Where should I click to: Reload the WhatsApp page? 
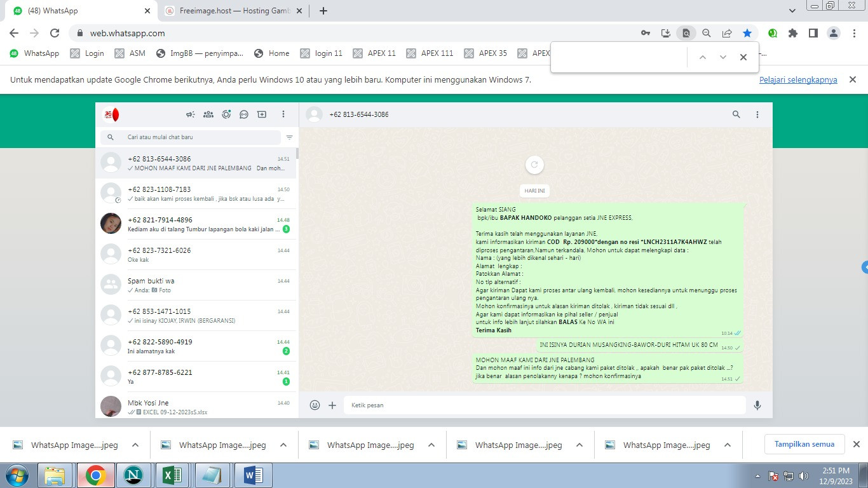tap(55, 33)
